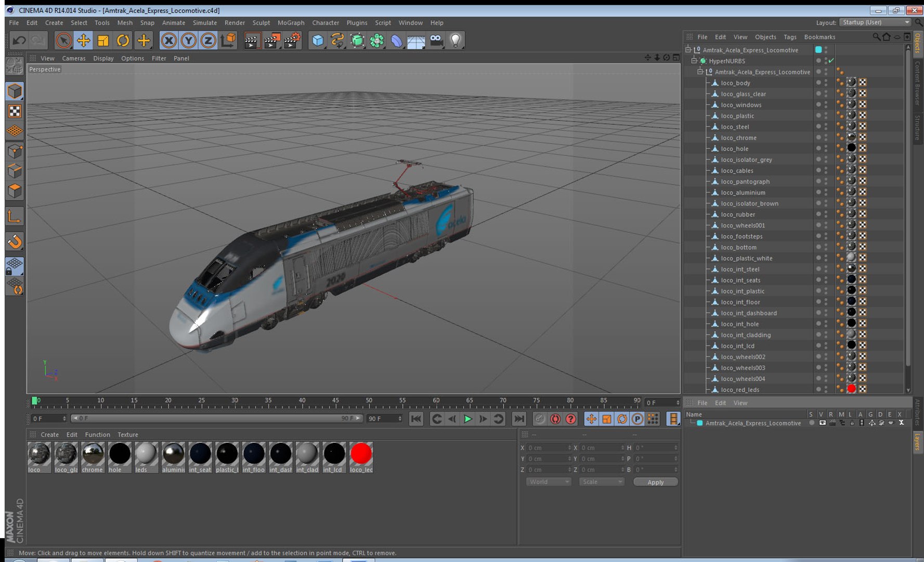This screenshot has height=562, width=924.
Task: Click Make Editable icon in left toolbar
Action: 15,66
